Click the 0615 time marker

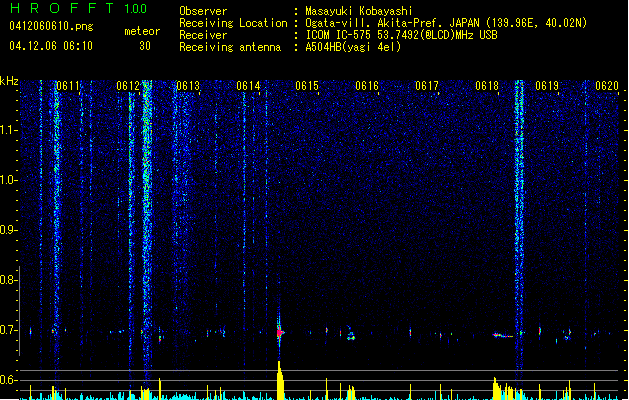pyautogui.click(x=307, y=86)
